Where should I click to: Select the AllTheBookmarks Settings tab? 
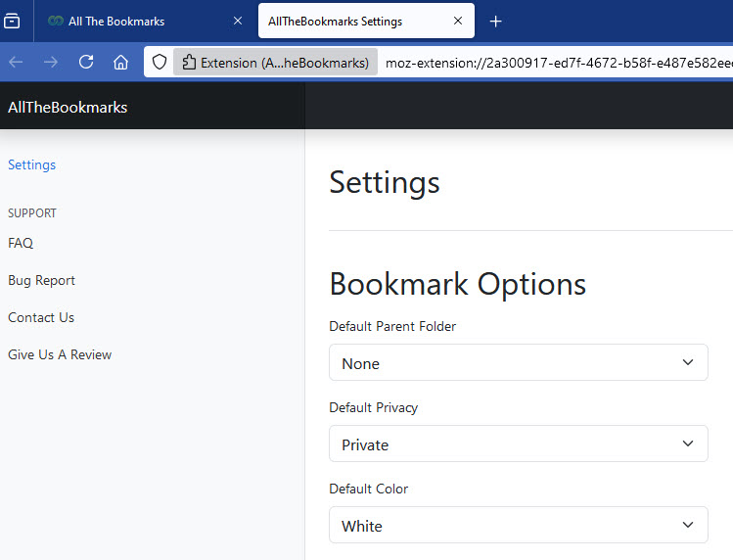366,22
